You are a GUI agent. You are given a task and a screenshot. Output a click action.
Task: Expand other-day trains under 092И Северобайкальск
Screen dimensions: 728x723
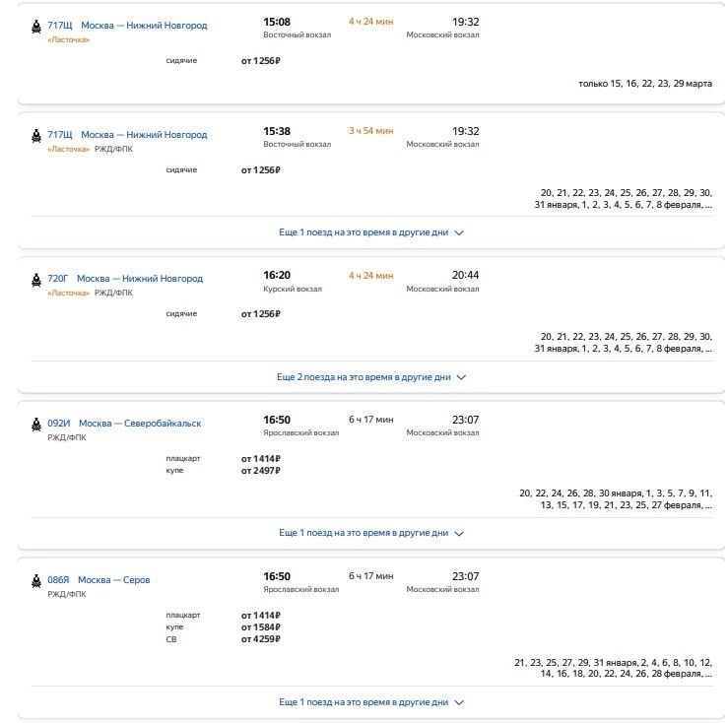pos(370,533)
